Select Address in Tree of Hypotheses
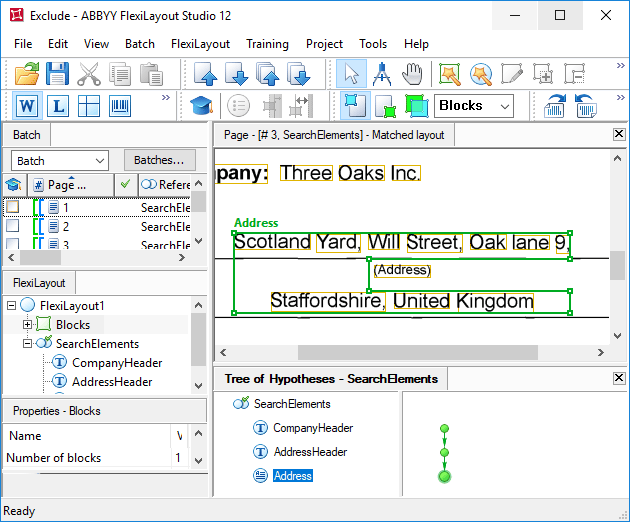The height and width of the screenshot is (522, 630). tap(292, 476)
